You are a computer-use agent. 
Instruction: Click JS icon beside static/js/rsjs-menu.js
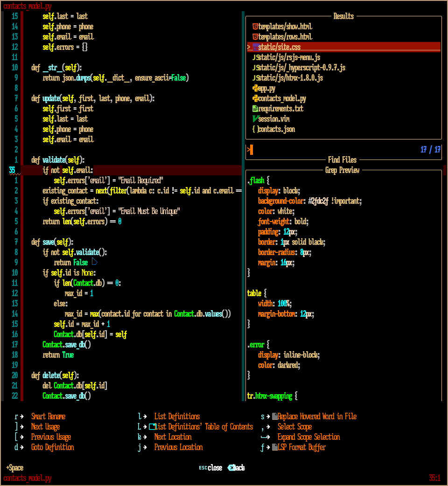pos(255,57)
